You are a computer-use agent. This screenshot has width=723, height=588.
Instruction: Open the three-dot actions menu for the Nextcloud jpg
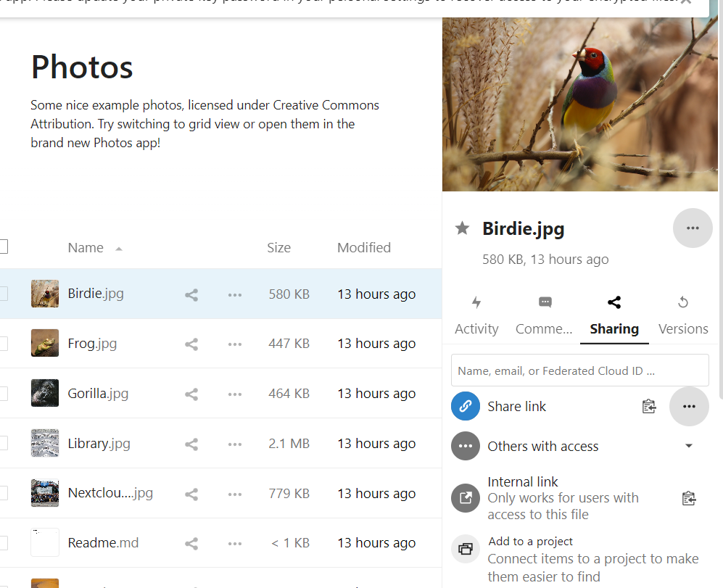tap(235, 494)
